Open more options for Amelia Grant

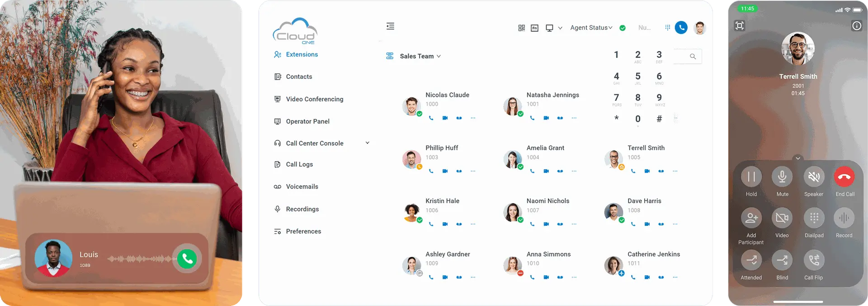(x=574, y=171)
